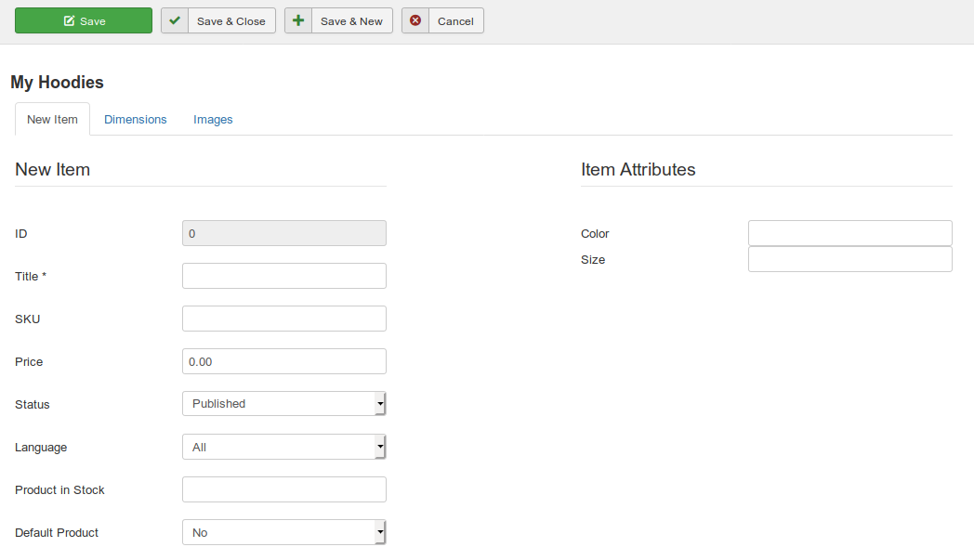This screenshot has height=560, width=974.
Task: Open the Language dropdown
Action: [x=283, y=447]
